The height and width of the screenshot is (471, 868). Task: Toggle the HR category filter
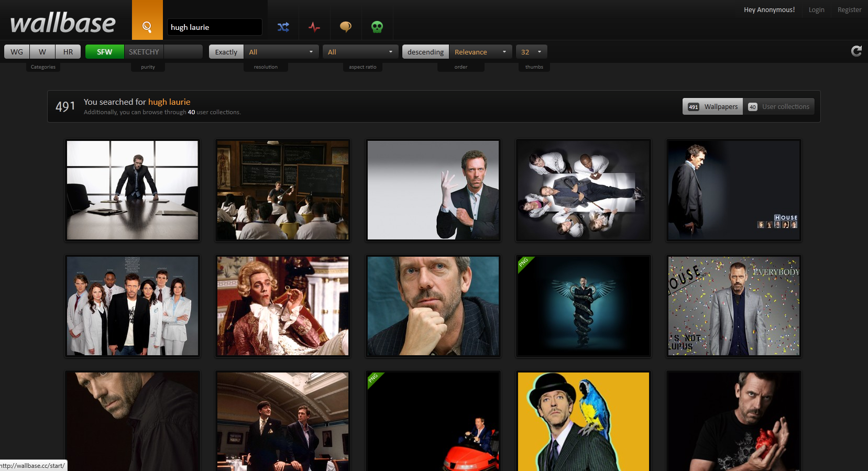[68, 52]
